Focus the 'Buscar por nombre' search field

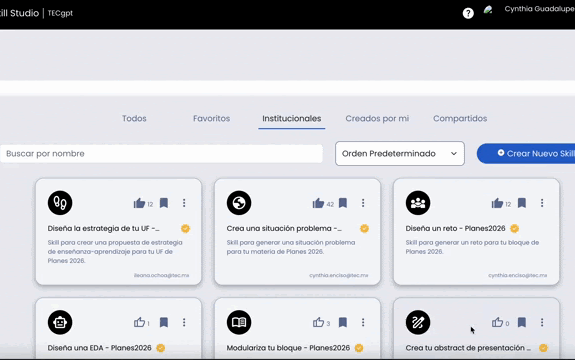161,154
